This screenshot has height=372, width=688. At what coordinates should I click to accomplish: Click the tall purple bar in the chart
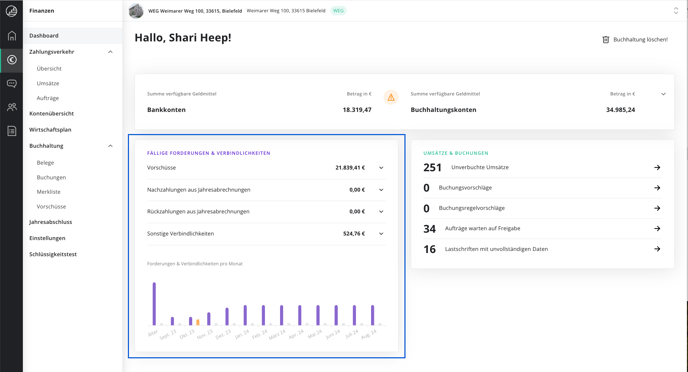pyautogui.click(x=154, y=304)
